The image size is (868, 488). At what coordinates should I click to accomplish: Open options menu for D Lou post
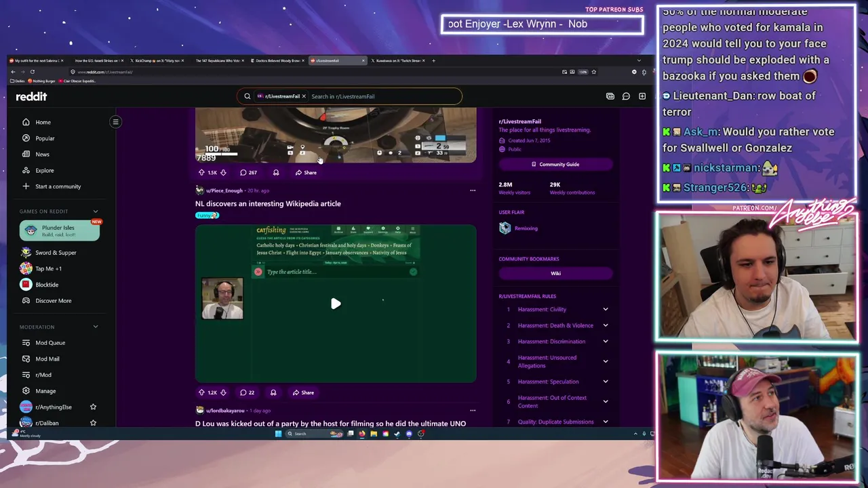(473, 411)
